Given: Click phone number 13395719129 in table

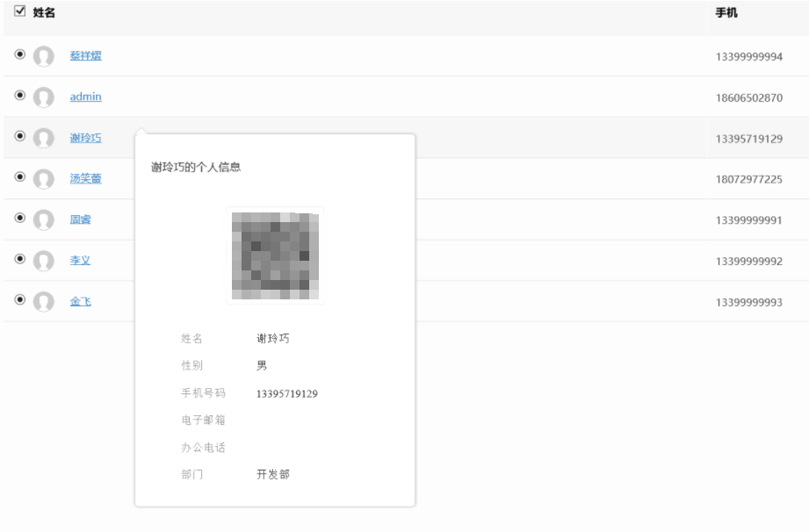Looking at the screenshot, I should pyautogui.click(x=749, y=139).
